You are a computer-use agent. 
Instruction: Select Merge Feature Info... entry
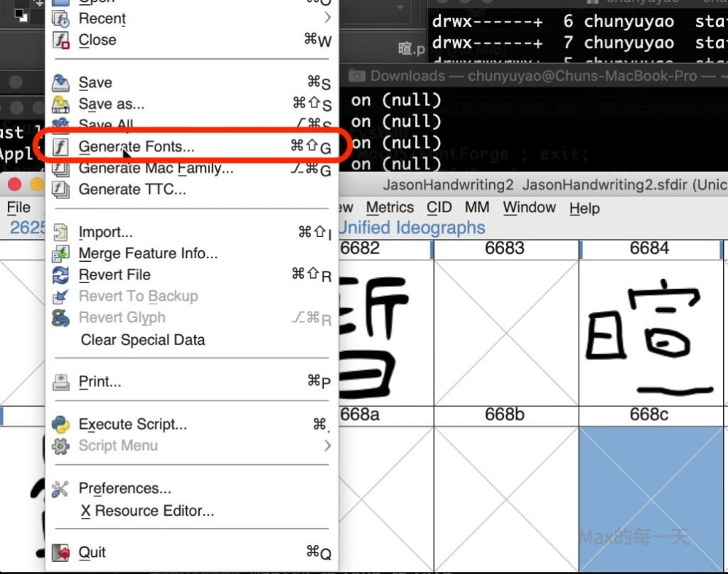(148, 253)
